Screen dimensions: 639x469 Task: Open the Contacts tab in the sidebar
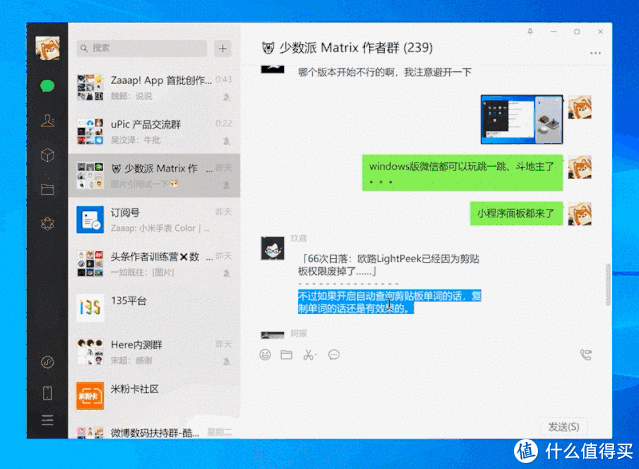point(47,121)
